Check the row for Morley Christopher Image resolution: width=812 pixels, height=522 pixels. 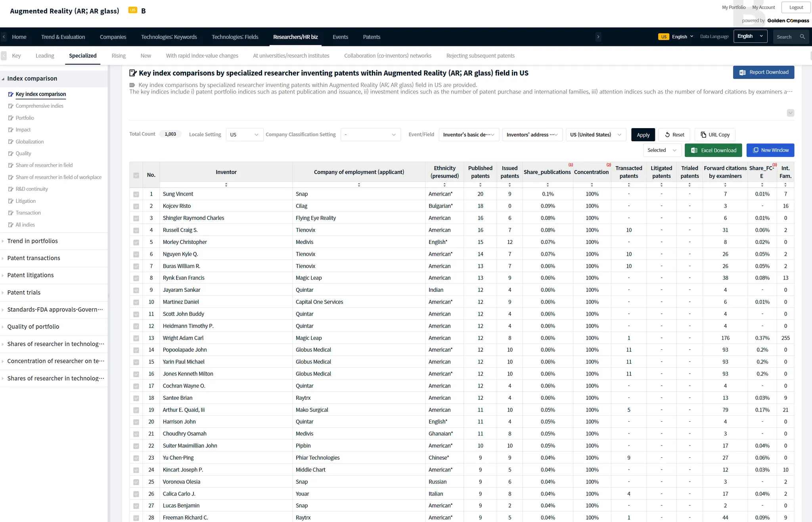point(136,242)
